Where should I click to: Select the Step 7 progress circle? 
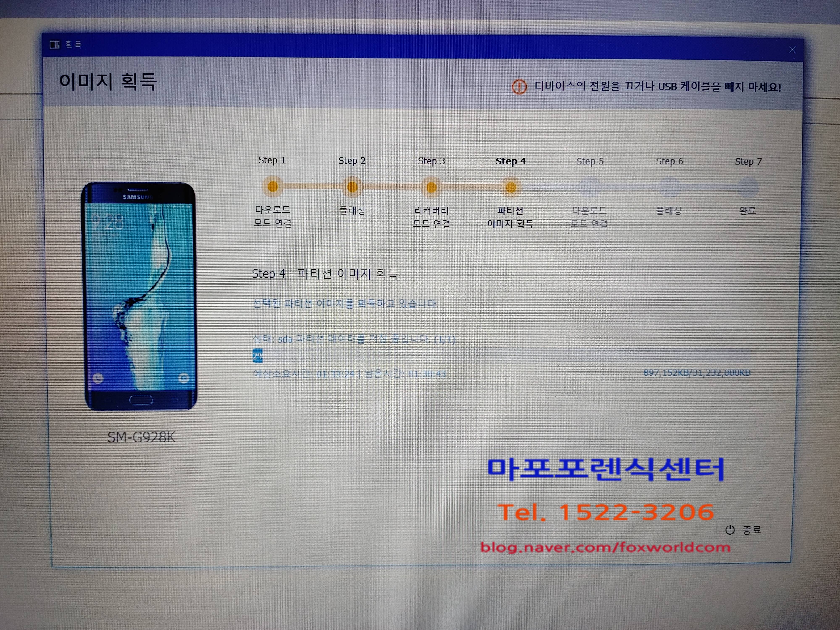[x=748, y=188]
